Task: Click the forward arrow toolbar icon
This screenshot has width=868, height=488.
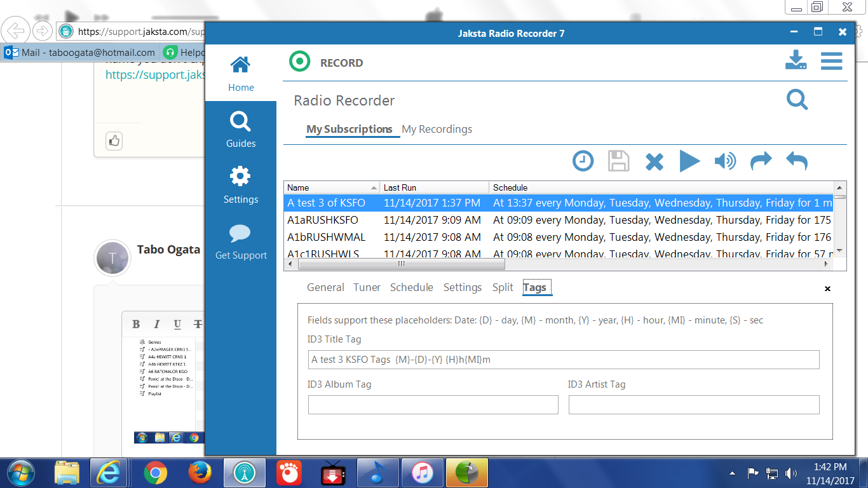Action: point(761,161)
